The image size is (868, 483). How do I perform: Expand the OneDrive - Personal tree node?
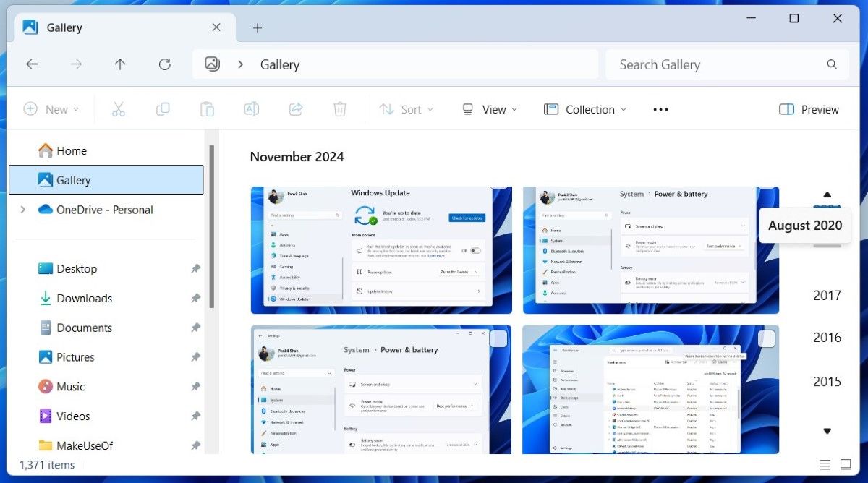coord(22,210)
